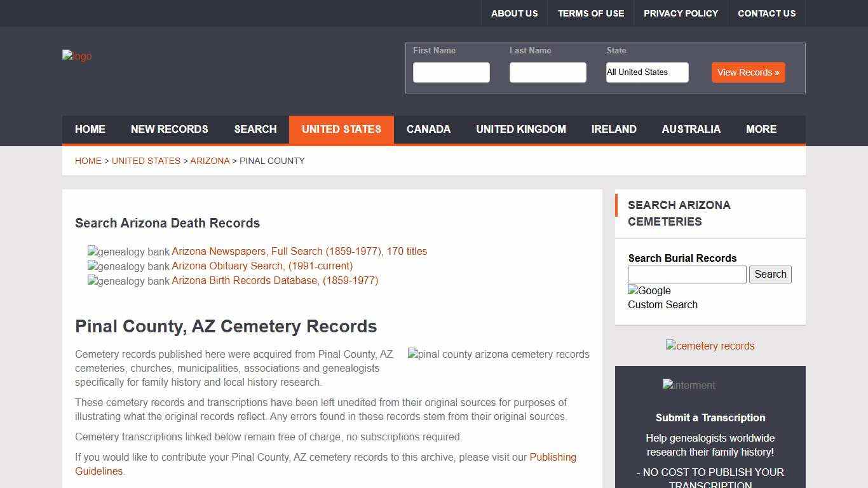This screenshot has width=868, height=488.
Task: Click the View Records button
Action: (748, 72)
